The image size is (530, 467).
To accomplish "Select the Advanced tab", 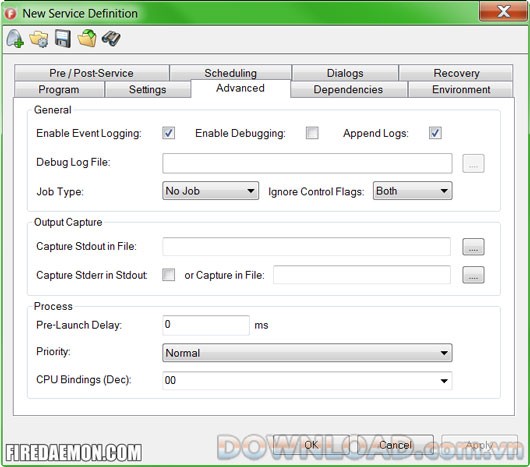I will click(x=240, y=89).
